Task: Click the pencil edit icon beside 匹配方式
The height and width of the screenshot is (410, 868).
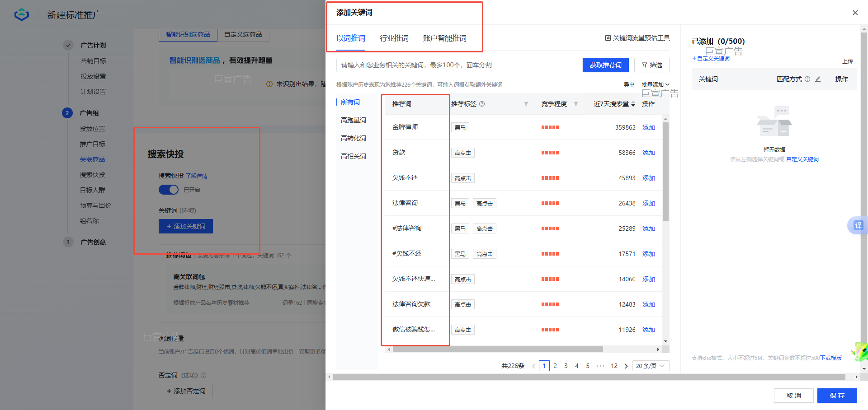Action: coord(818,79)
